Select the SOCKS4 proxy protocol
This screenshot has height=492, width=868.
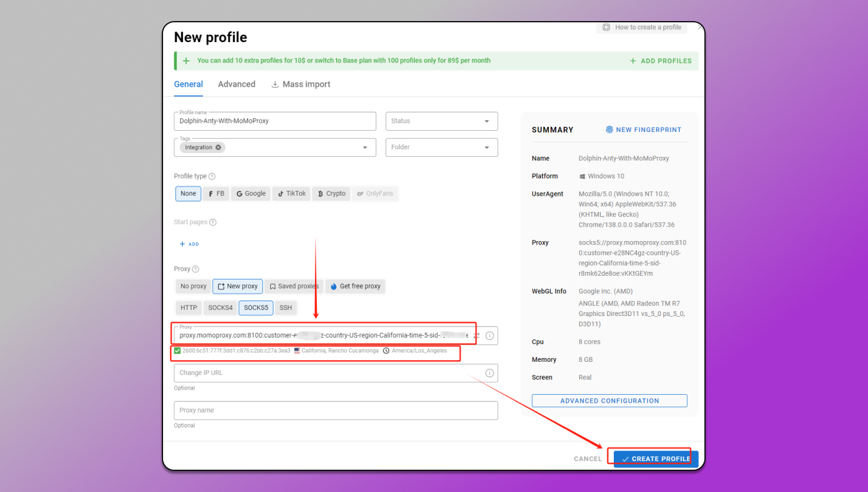[220, 308]
